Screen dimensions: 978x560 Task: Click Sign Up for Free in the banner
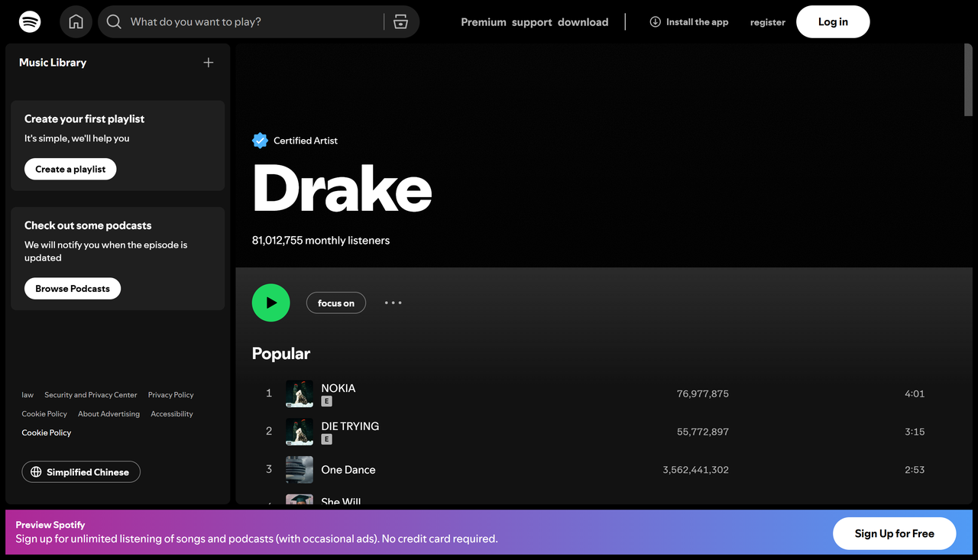tap(894, 533)
